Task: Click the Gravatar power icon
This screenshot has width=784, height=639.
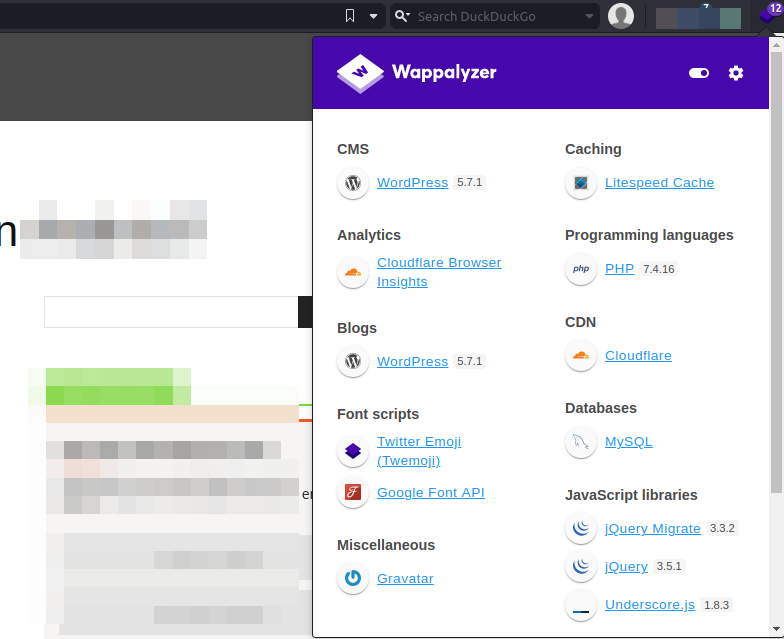Action: pyautogui.click(x=353, y=578)
